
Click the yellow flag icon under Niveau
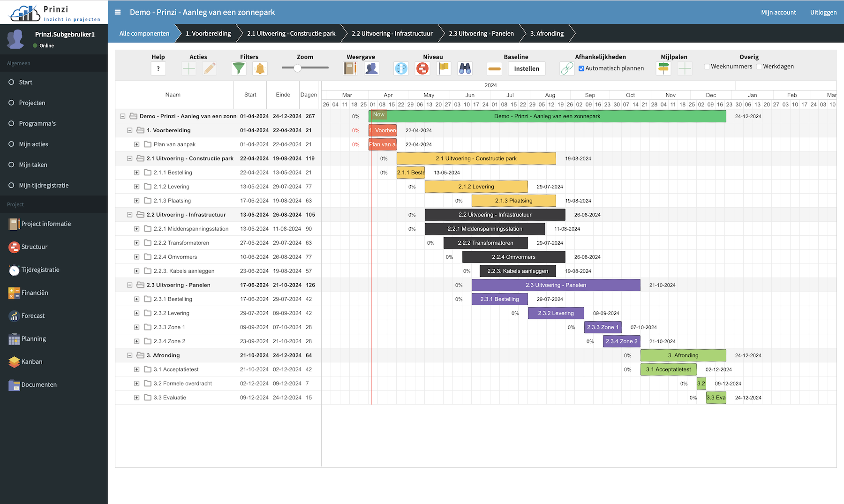[444, 68]
